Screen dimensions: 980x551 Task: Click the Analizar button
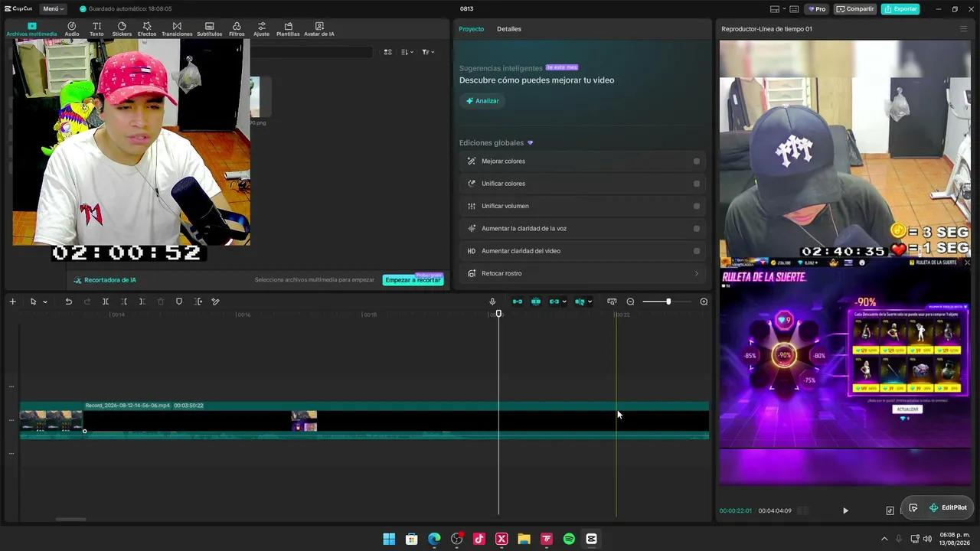pos(482,101)
